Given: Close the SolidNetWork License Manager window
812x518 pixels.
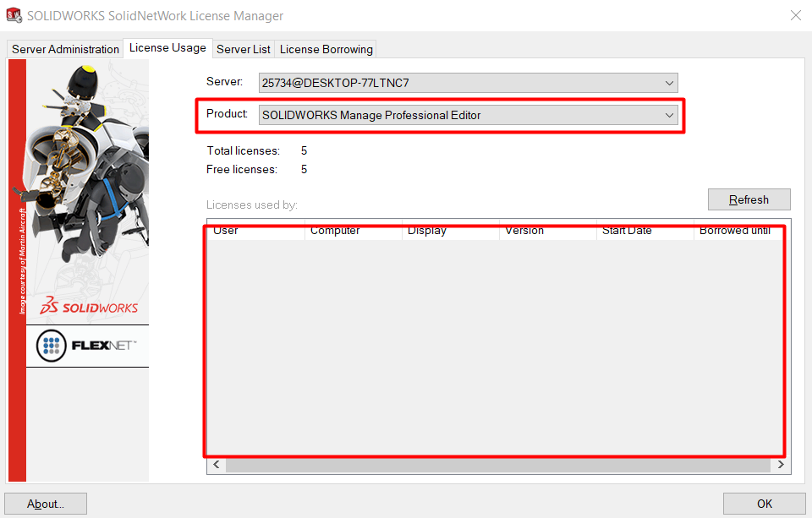Looking at the screenshot, I should pos(795,15).
